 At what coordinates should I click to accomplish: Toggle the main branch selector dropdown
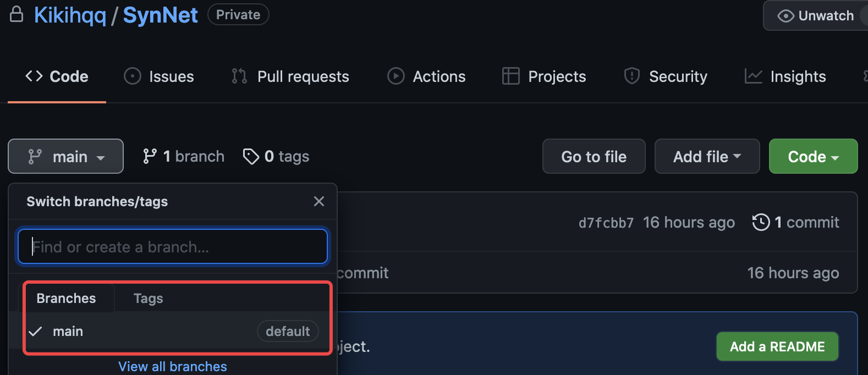point(65,156)
